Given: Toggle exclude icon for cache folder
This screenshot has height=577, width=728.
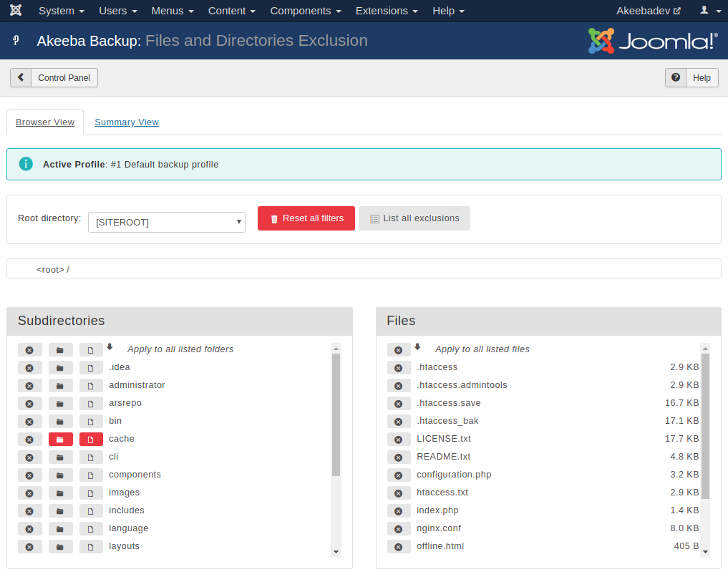Looking at the screenshot, I should 30,439.
